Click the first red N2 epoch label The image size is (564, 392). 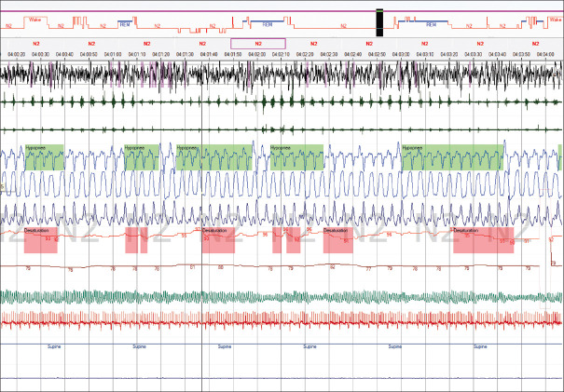pos(36,44)
